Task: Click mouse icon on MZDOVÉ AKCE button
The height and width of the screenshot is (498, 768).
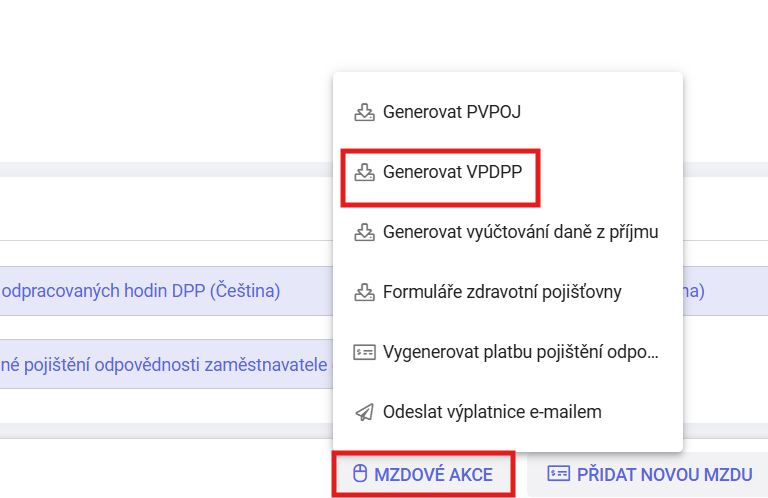Action: click(x=358, y=474)
